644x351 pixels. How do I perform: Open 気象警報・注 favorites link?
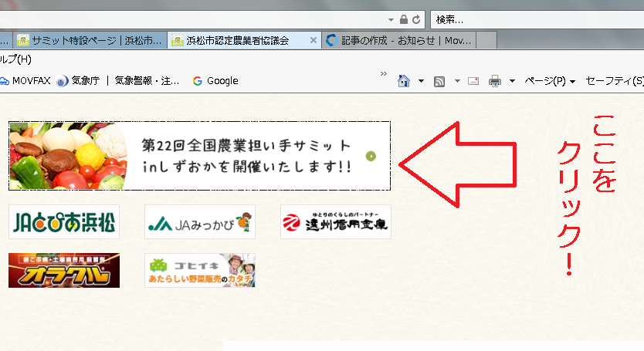click(x=147, y=80)
